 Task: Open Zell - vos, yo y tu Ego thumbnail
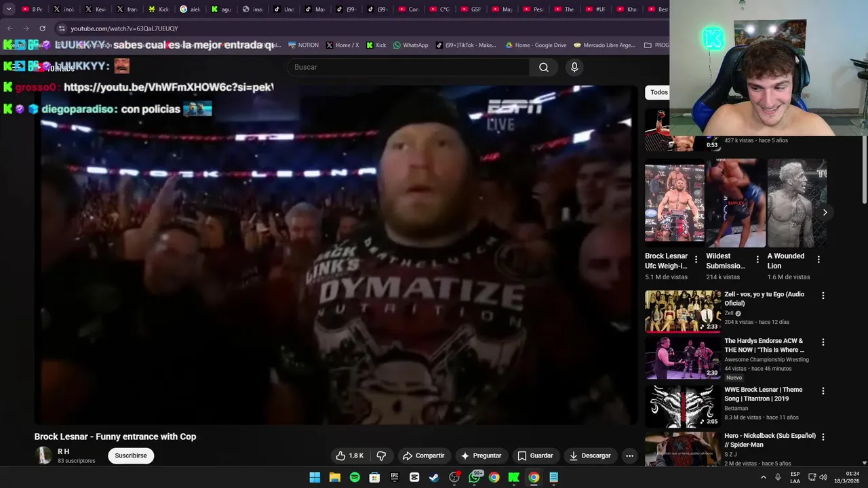coord(683,311)
